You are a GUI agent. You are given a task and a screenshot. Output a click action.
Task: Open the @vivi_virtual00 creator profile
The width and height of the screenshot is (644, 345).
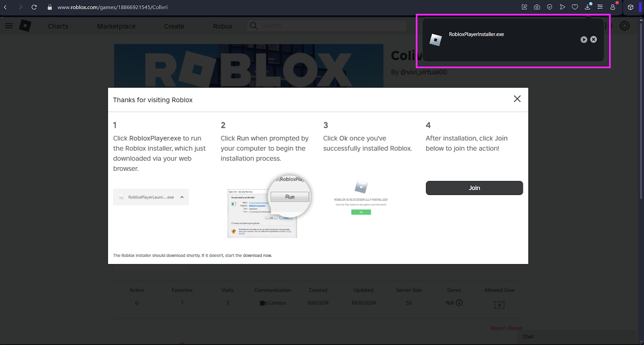[x=424, y=72]
